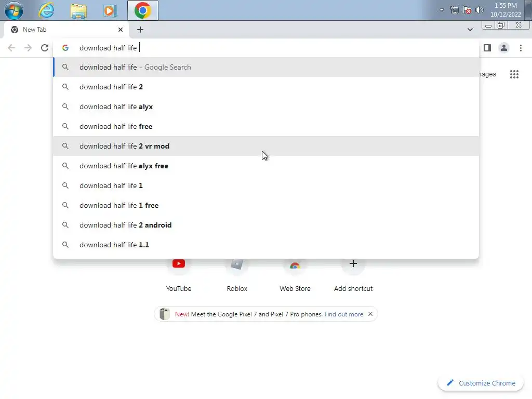Open the network status tray icon
The image size is (532, 399).
(454, 10)
